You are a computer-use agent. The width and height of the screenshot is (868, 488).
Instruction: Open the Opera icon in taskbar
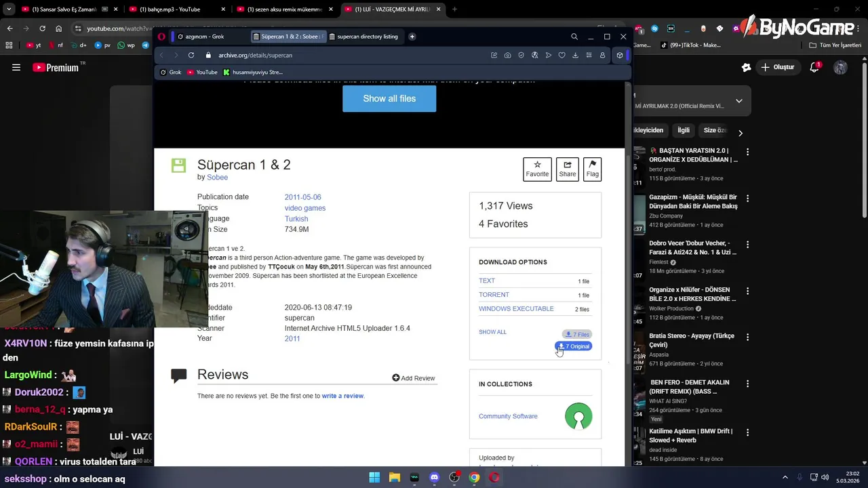494,477
